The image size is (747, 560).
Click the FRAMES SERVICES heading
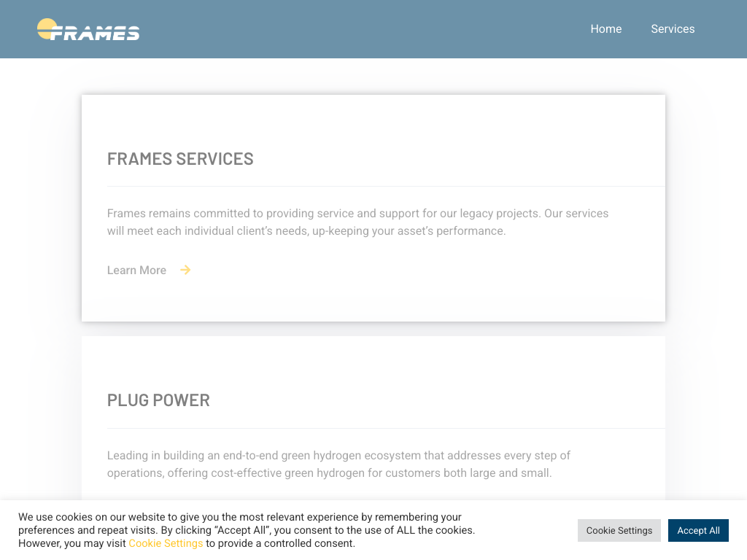[x=180, y=159]
